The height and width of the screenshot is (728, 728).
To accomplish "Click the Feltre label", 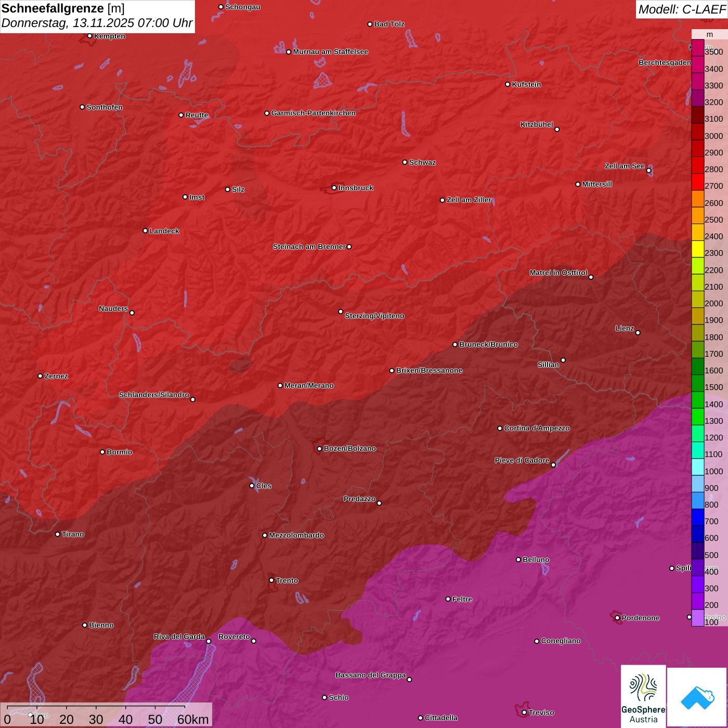I will pos(462,599).
